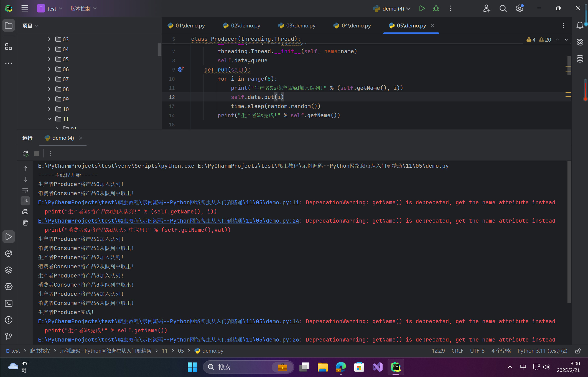Rerun the program in Run panel
The width and height of the screenshot is (588, 377).
(x=26, y=154)
